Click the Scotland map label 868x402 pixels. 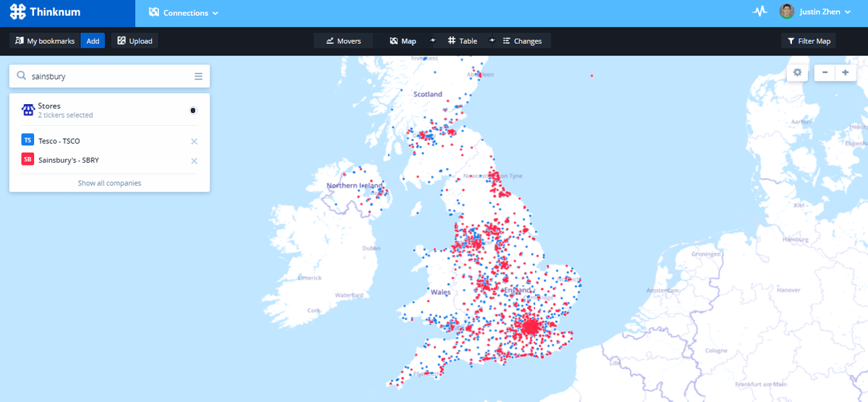[x=427, y=94]
